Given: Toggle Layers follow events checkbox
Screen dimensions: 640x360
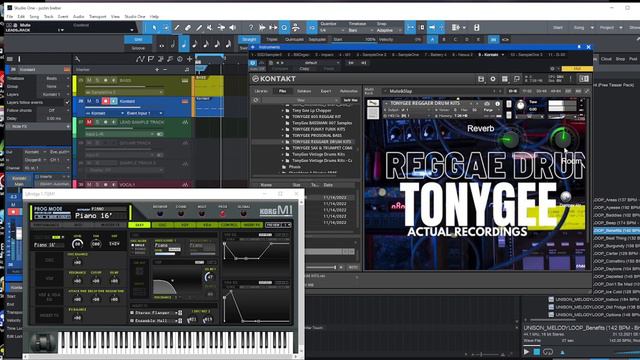Looking at the screenshot, I should [67, 102].
